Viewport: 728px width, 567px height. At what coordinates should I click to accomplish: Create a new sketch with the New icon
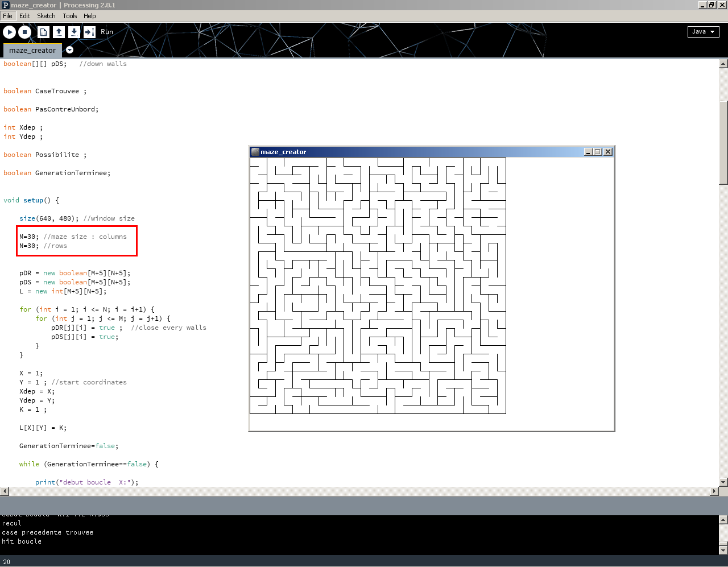click(43, 32)
